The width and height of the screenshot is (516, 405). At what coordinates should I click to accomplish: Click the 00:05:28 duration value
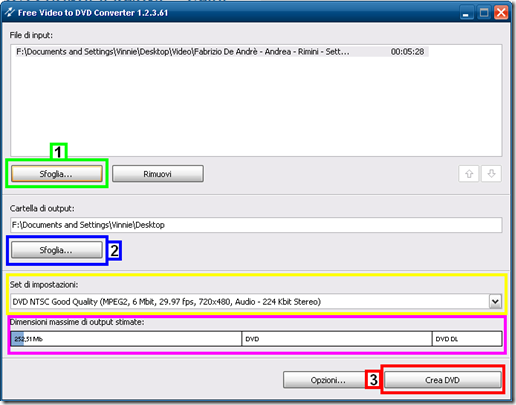(407, 52)
